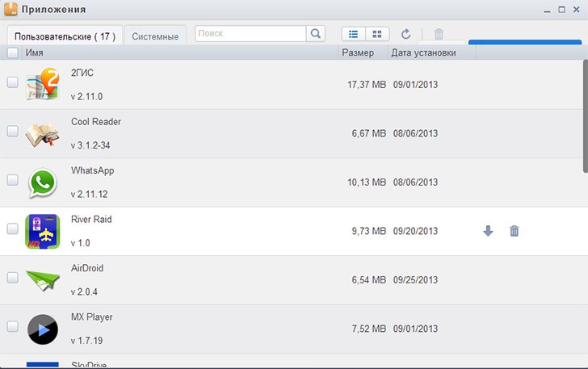Select the 2ГИС app name
588x369 pixels.
82,73
